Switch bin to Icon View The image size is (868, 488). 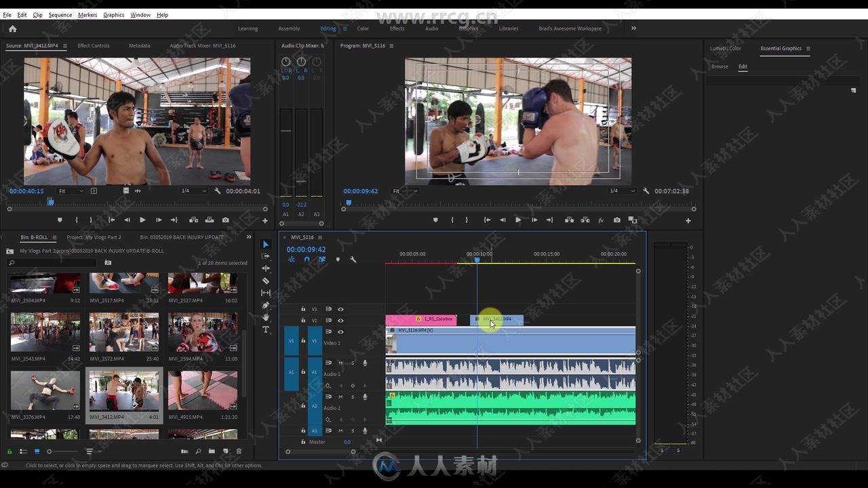point(37,451)
